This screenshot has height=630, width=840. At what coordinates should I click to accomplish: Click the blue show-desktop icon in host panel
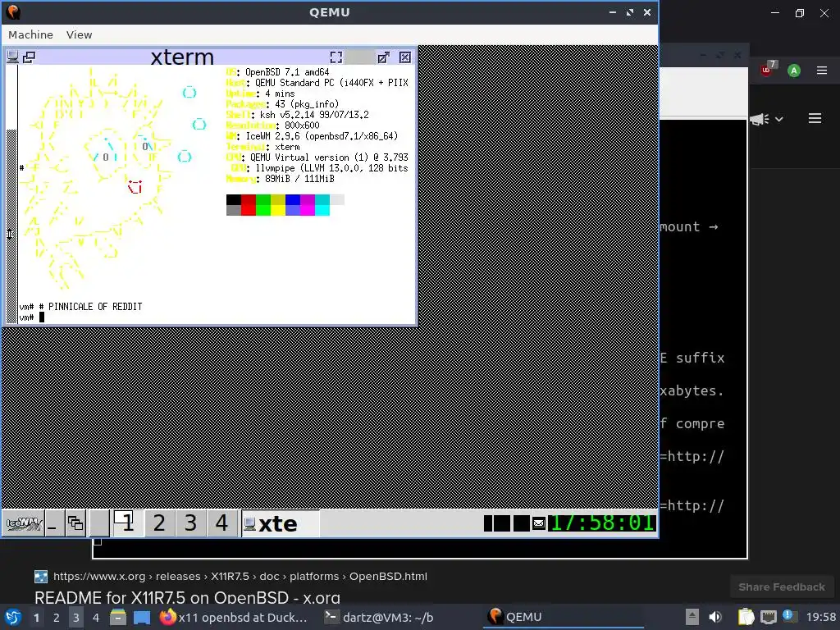(x=142, y=617)
